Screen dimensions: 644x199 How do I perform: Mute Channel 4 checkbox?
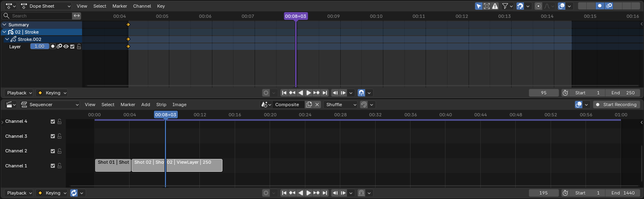pos(53,122)
